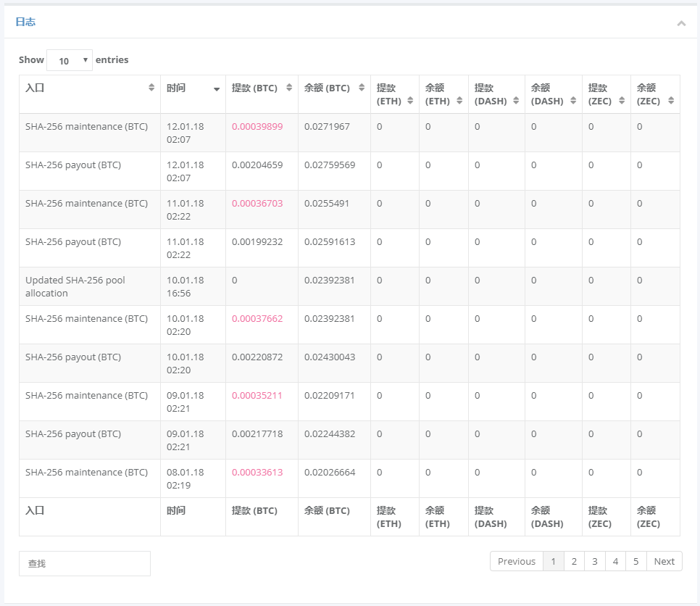The height and width of the screenshot is (606, 700).
Task: Jump to page 5
Action: (636, 561)
